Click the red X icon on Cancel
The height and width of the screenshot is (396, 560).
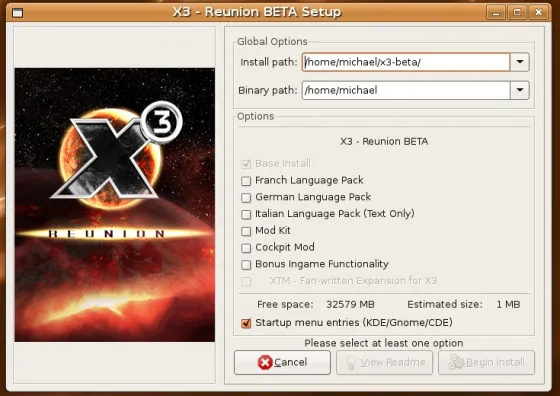[265, 362]
